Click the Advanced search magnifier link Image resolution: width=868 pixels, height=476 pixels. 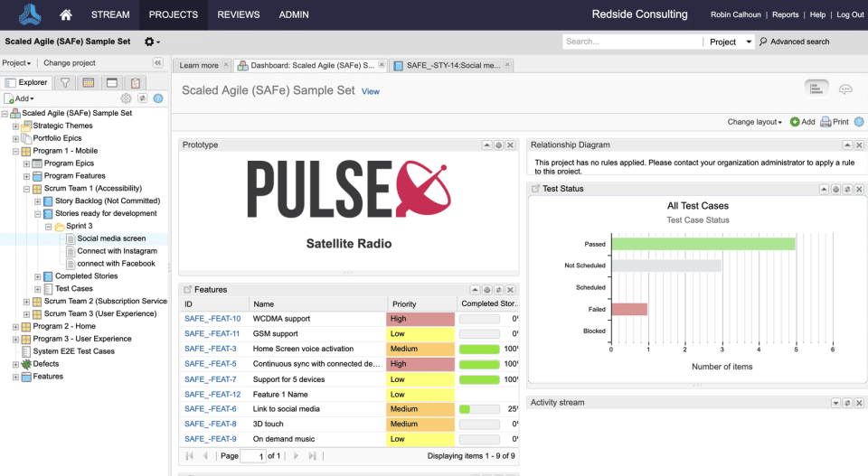pos(794,42)
